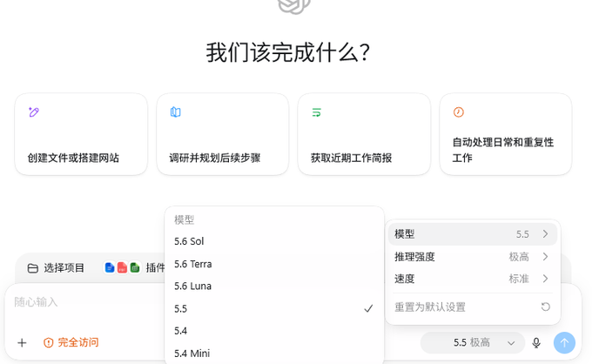Click the 我们该完成什么? heading
592x364 pixels.
288,52
